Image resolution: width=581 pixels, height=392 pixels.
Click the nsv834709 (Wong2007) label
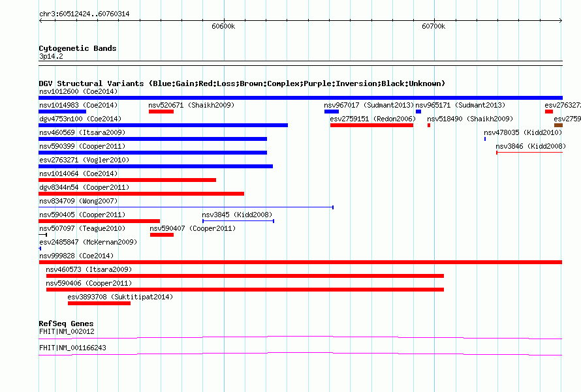pos(78,201)
